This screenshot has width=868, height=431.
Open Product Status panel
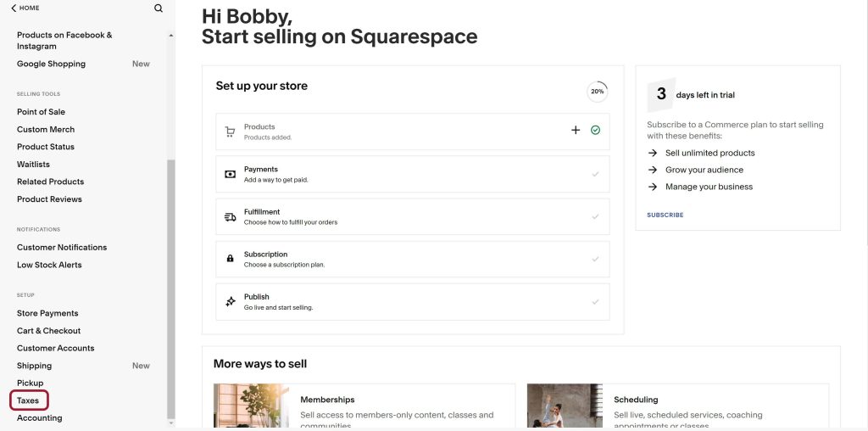pos(46,147)
